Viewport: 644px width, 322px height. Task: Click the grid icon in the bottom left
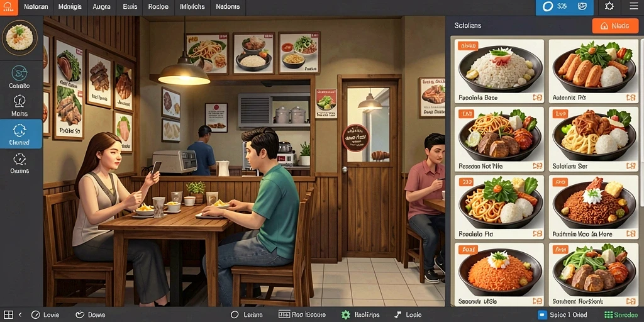(8, 314)
